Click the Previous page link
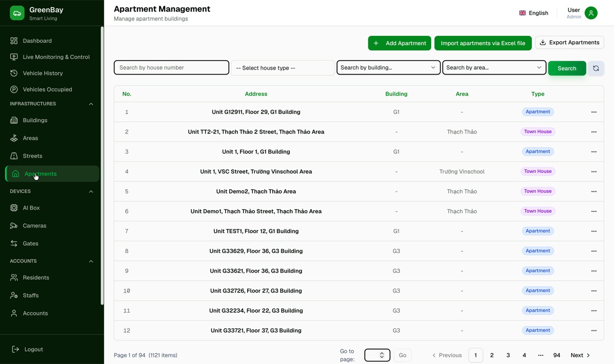Image resolution: width=614 pixels, height=364 pixels. pyautogui.click(x=447, y=355)
